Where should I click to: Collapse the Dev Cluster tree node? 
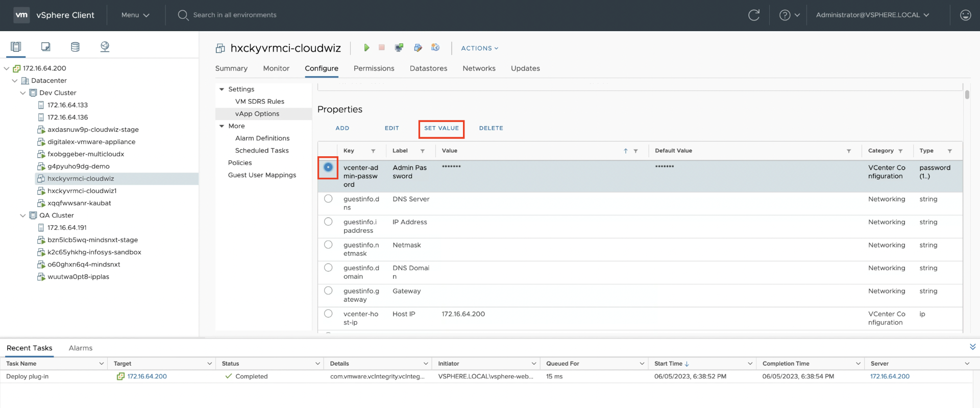coord(22,93)
